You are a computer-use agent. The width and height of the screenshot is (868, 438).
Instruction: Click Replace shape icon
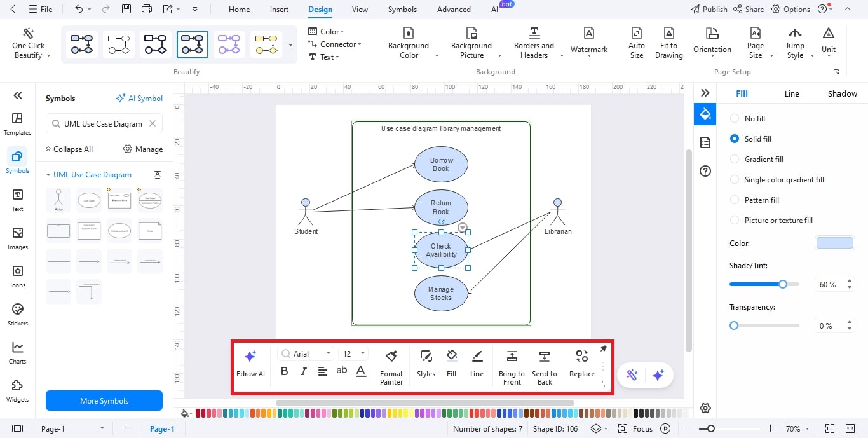[x=582, y=357]
